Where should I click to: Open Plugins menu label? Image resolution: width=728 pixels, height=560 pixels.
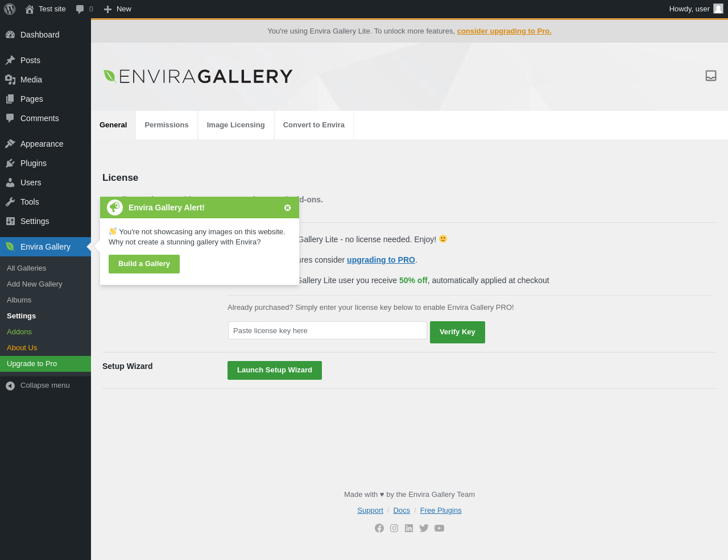coord(34,163)
